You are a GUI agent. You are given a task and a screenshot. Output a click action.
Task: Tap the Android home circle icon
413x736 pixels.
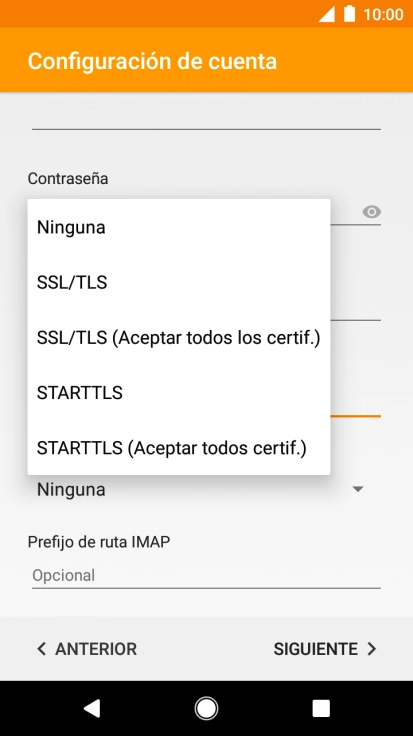206,708
